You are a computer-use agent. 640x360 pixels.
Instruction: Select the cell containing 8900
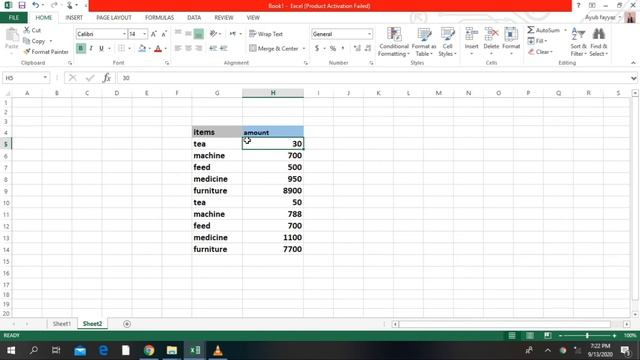273,191
